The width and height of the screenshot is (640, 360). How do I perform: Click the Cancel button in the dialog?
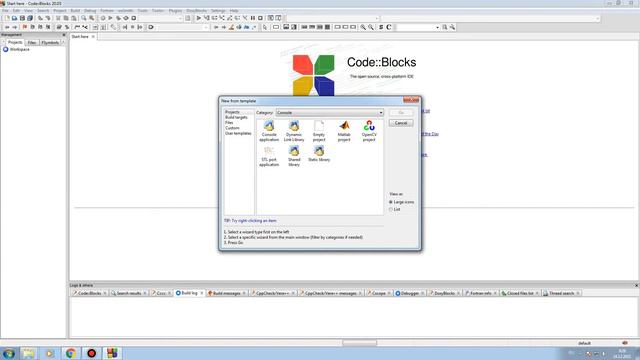(401, 123)
